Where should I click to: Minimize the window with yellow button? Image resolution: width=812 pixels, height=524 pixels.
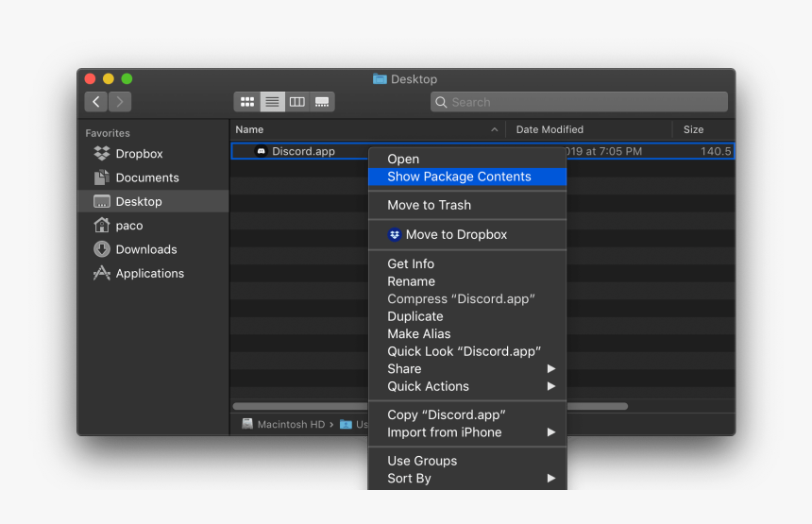(109, 78)
